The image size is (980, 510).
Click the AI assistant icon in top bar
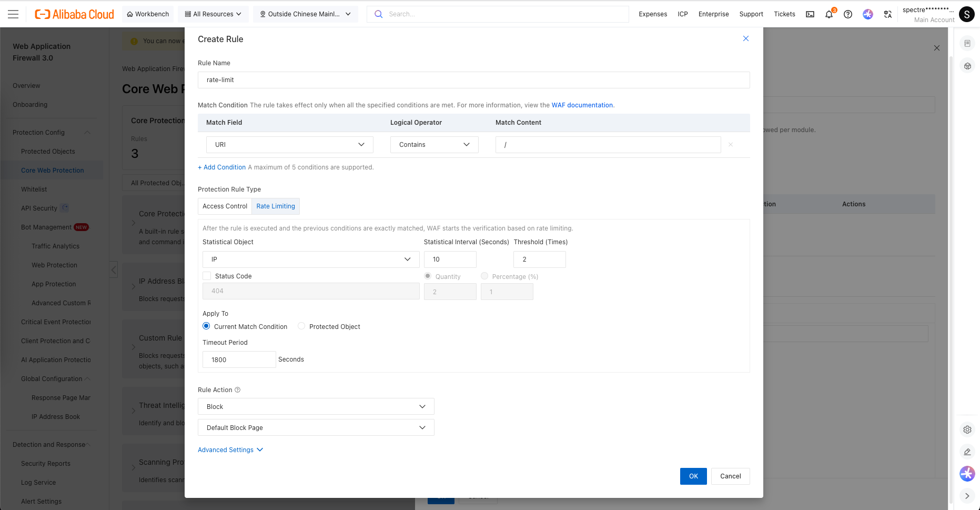pos(868,14)
